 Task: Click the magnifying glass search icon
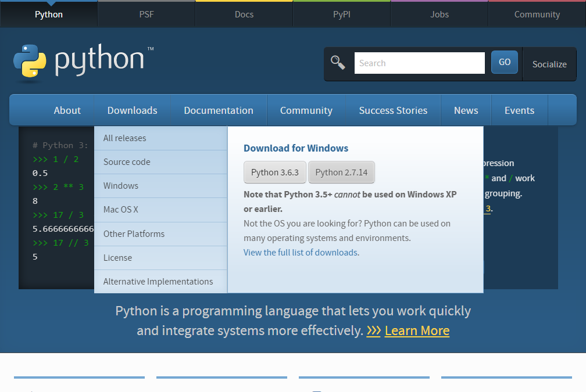[x=338, y=63]
